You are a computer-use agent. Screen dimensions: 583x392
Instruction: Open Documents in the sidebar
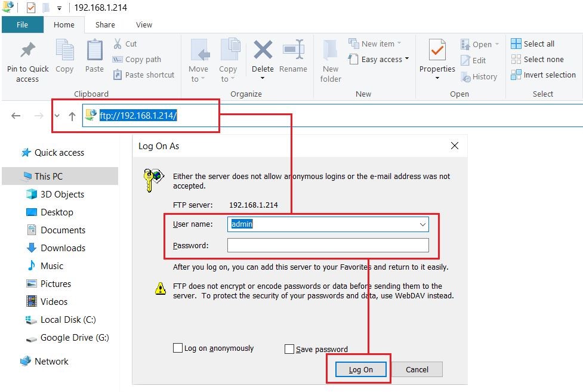click(x=56, y=230)
